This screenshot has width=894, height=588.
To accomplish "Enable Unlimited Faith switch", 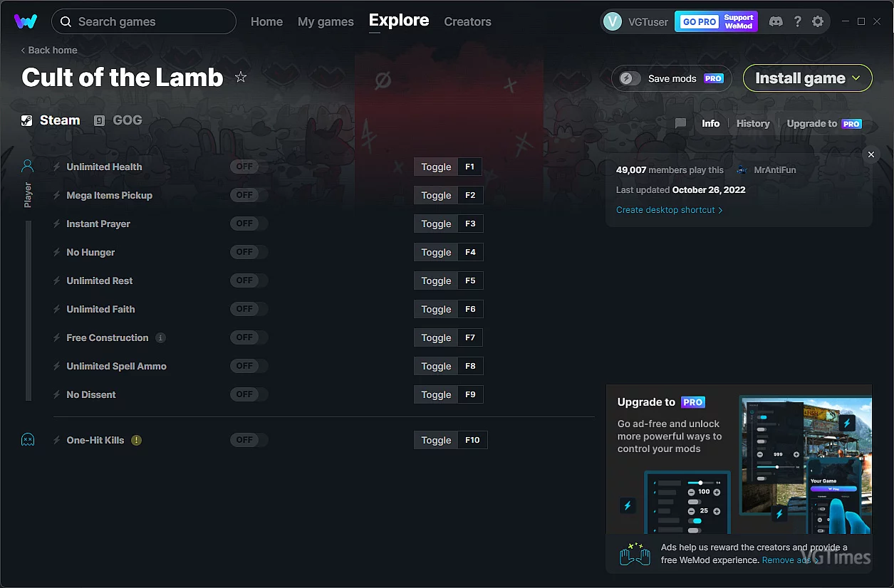I will tap(249, 309).
